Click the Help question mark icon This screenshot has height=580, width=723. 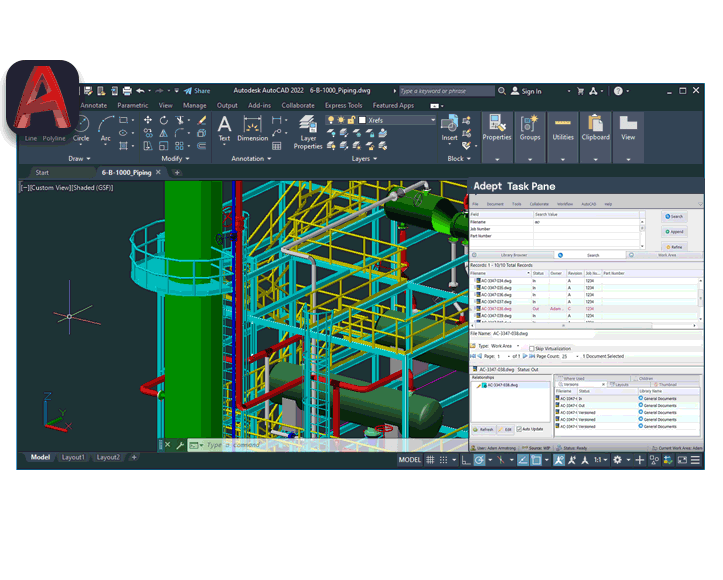[618, 91]
